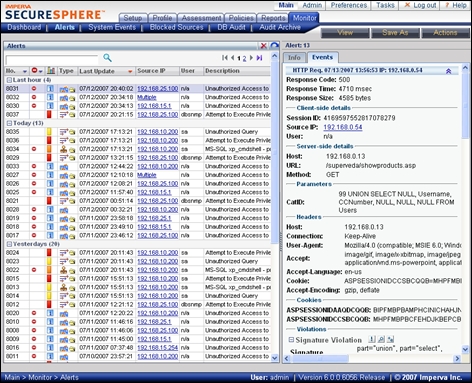Click the magnifying glass search icon in Alerts

tap(107, 58)
